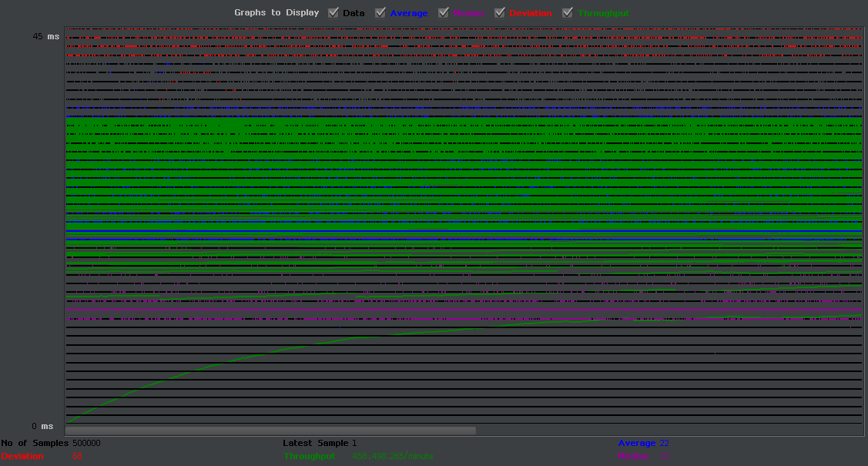Toggle the Average graph checkbox
Image resolution: width=868 pixels, height=466 pixels.
380,13
